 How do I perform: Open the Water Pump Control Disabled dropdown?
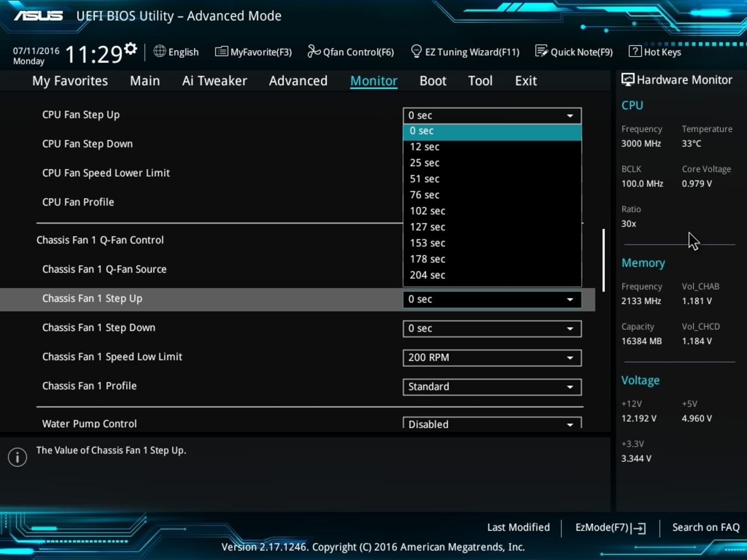pos(492,423)
